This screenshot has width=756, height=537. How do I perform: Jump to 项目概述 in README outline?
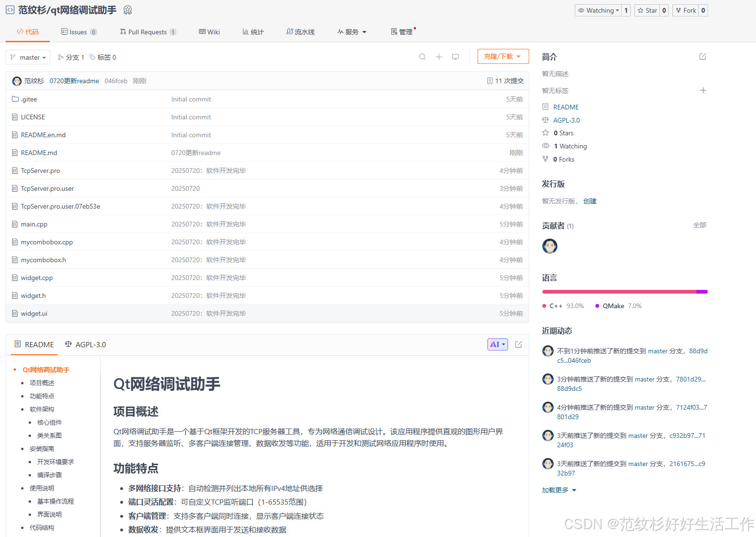pos(42,383)
